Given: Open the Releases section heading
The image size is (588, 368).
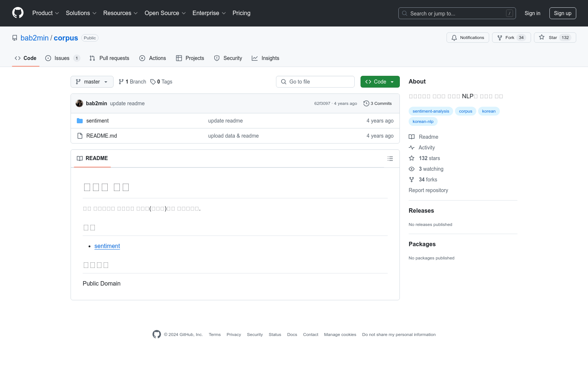Looking at the screenshot, I should 421,210.
